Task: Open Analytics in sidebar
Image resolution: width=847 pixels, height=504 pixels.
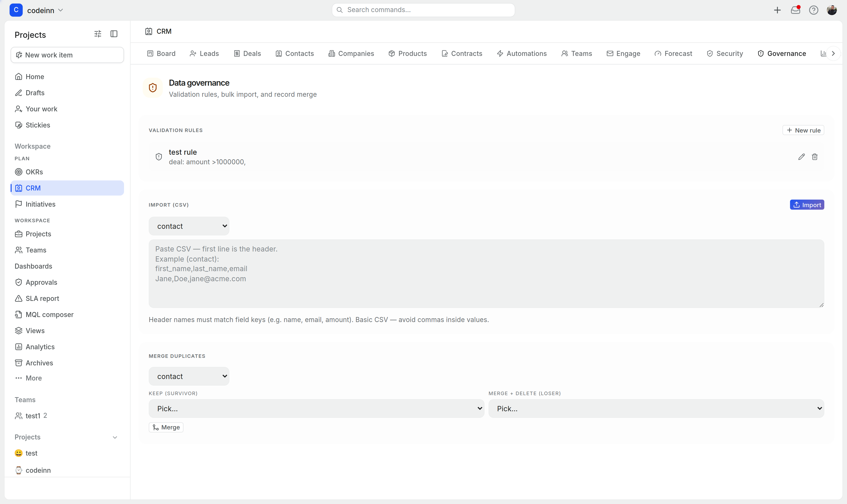Action: tap(67, 347)
